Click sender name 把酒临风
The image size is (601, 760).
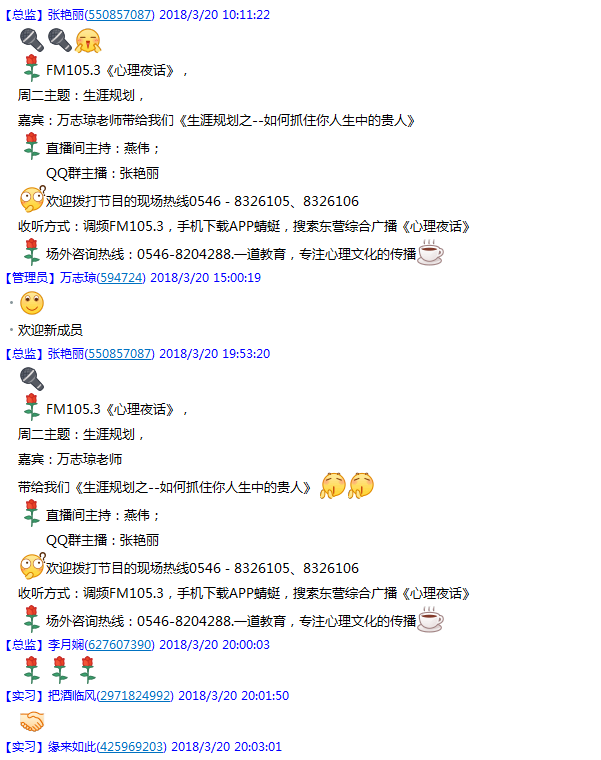(x=72, y=696)
